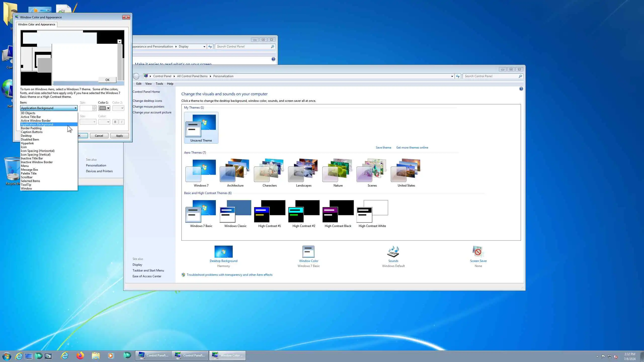Choose Scrollbar from the Item dropdown list
The width and height of the screenshot is (644, 362).
(27, 177)
